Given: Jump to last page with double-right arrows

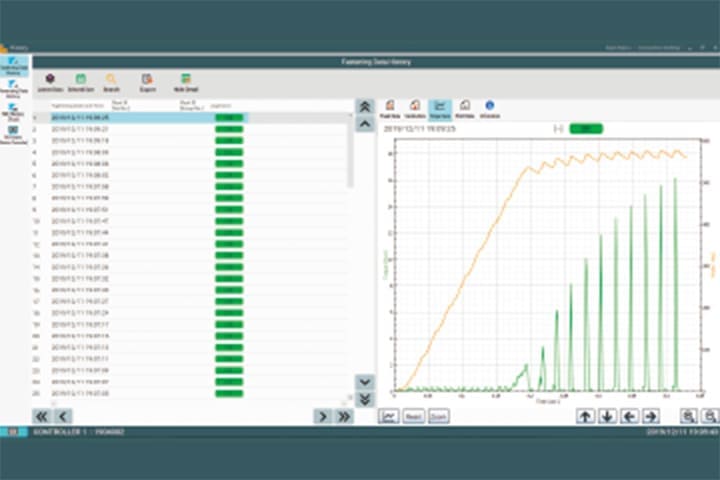Looking at the screenshot, I should (x=344, y=416).
